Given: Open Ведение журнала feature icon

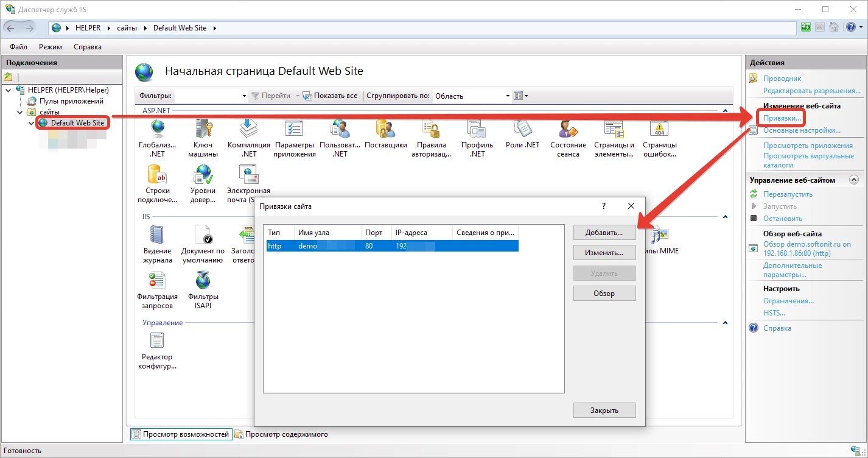Looking at the screenshot, I should 157,235.
